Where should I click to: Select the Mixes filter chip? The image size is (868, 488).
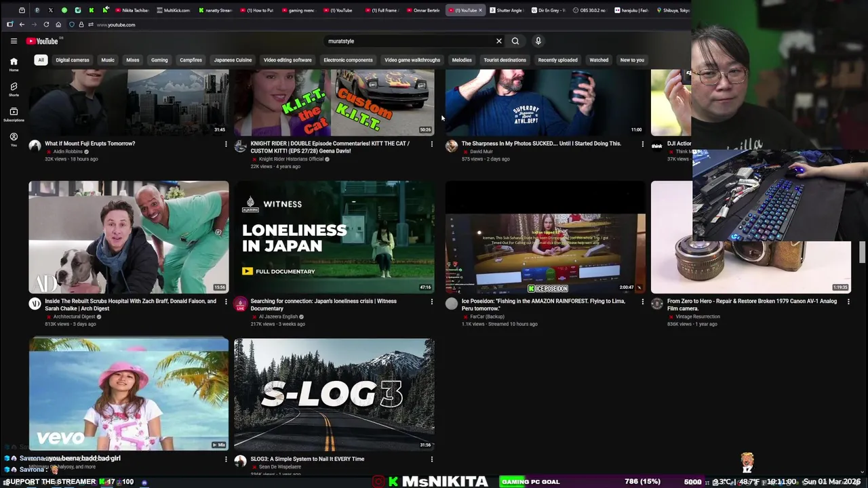[132, 60]
